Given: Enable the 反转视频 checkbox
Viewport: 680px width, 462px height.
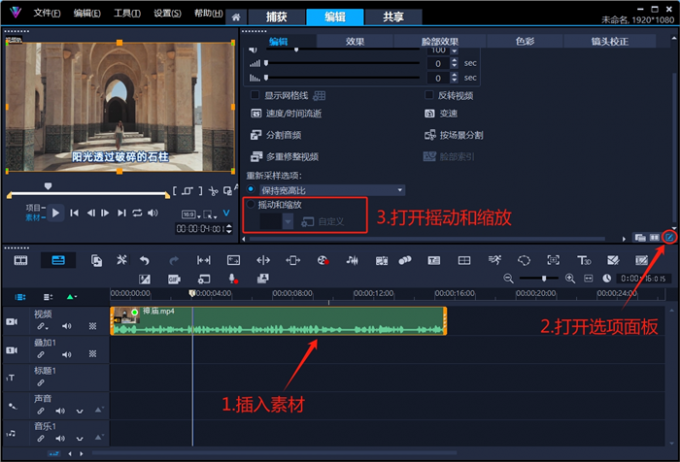Looking at the screenshot, I should [x=428, y=95].
